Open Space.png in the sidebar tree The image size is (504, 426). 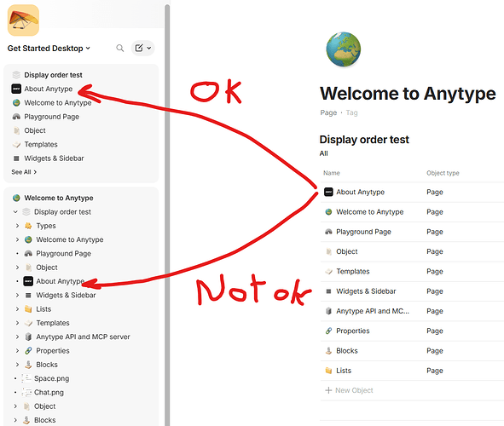(x=51, y=378)
